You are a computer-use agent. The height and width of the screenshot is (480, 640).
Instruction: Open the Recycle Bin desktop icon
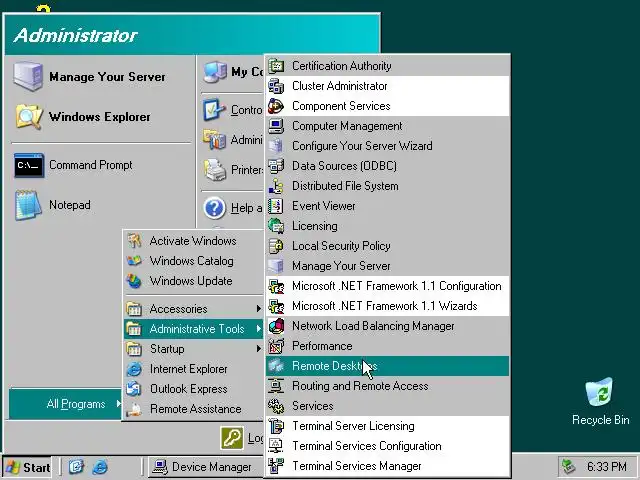tap(599, 392)
